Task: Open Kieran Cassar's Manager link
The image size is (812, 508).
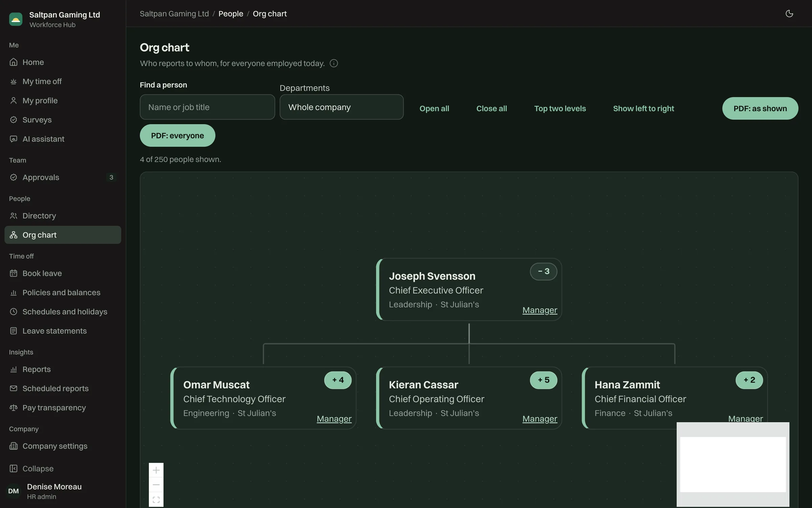Action: (x=540, y=419)
